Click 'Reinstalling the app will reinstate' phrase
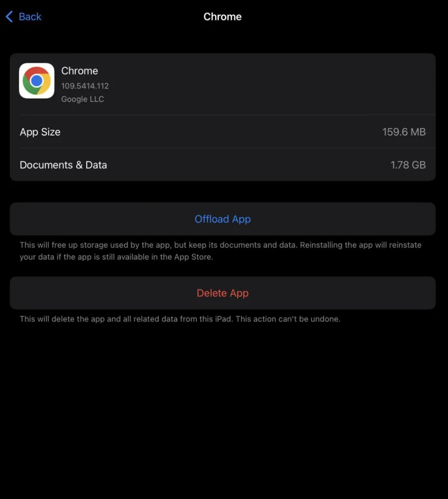Viewport: 448px width, 499px height. click(x=361, y=245)
